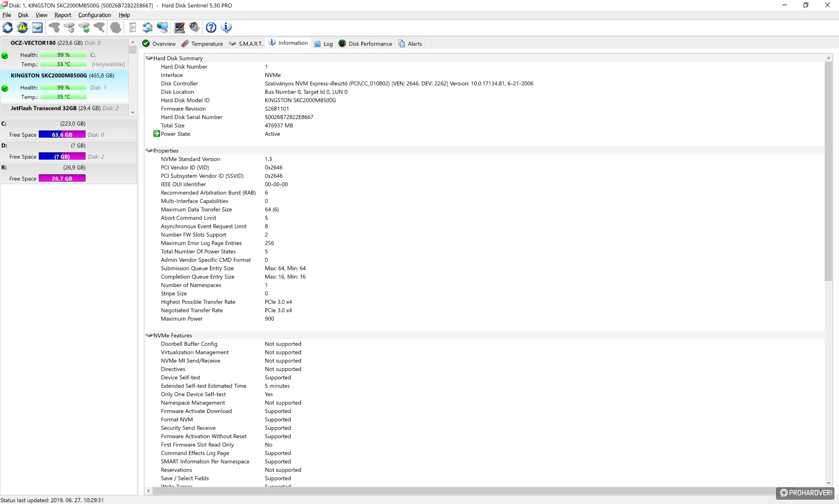The width and height of the screenshot is (839, 504).
Task: Click the greyed-out surface test circle icon
Action: coord(116,27)
